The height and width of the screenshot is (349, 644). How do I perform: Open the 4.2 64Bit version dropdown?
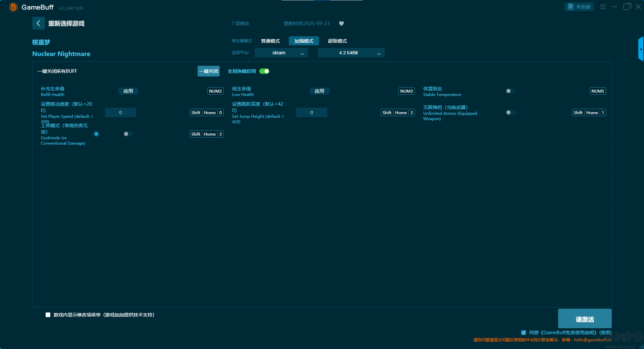click(351, 53)
